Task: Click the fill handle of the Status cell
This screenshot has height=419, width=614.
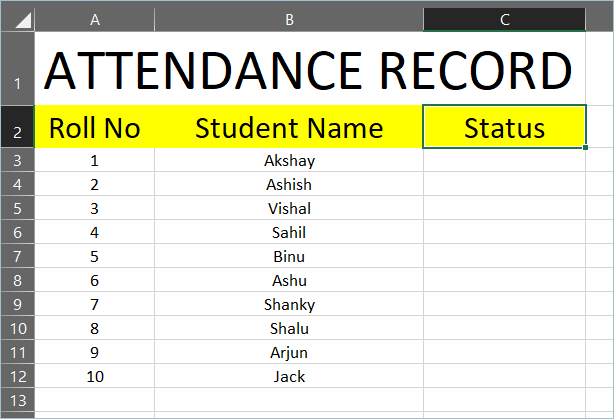Action: 586,148
